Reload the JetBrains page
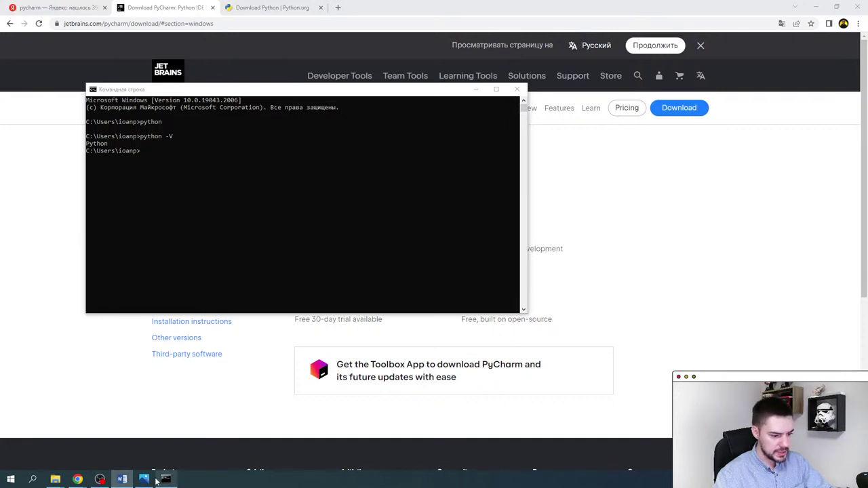 tap(39, 24)
